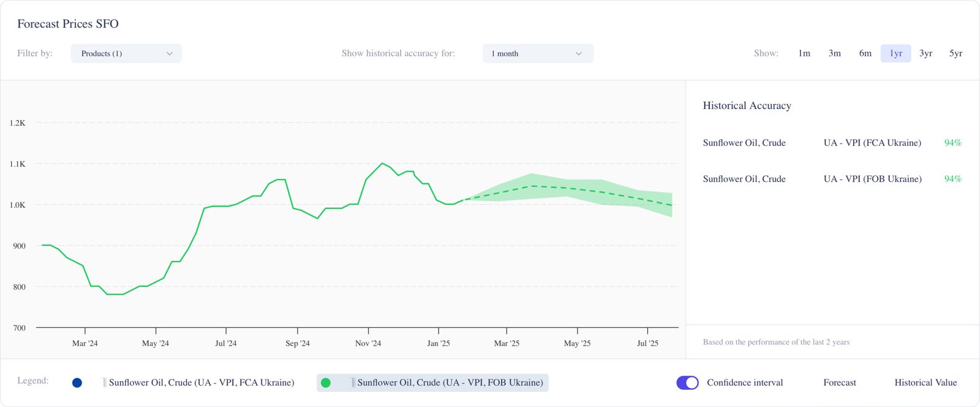Image resolution: width=980 pixels, height=407 pixels.
Task: Click the chevron arrow in Products filter
Action: tap(170, 53)
